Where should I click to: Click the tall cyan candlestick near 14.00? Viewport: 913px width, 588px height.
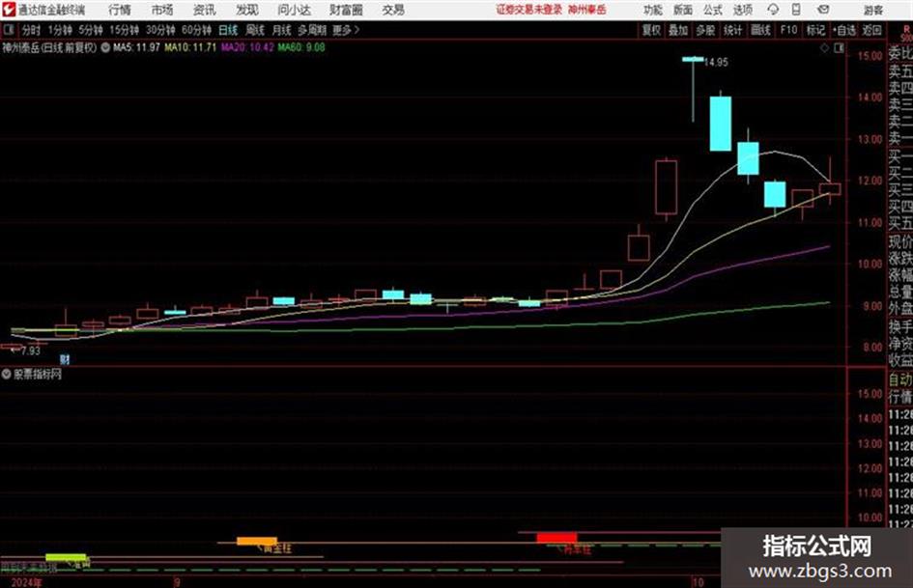(x=721, y=124)
